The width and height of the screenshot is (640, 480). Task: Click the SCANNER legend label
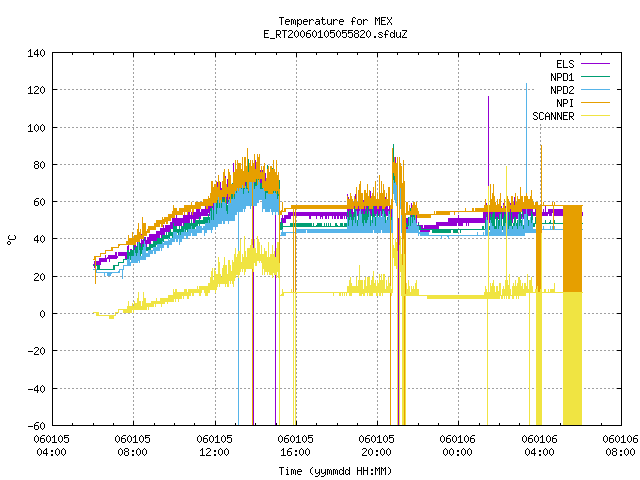coord(553,116)
